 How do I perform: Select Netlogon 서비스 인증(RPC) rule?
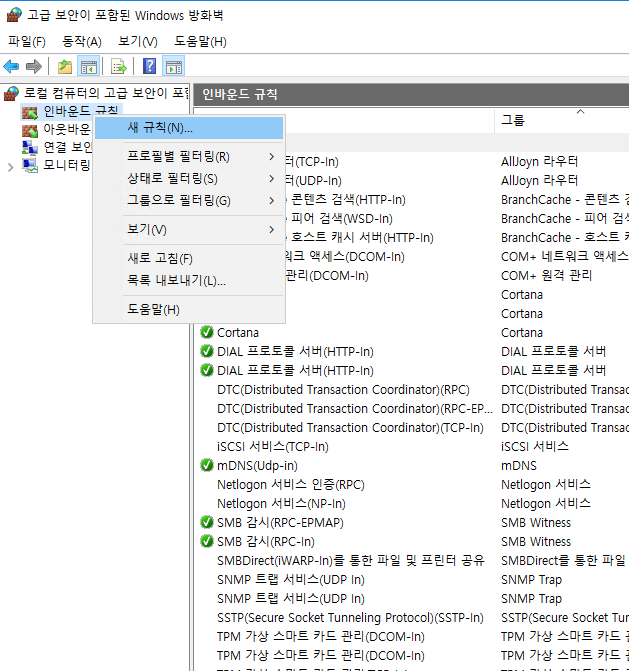(x=291, y=484)
